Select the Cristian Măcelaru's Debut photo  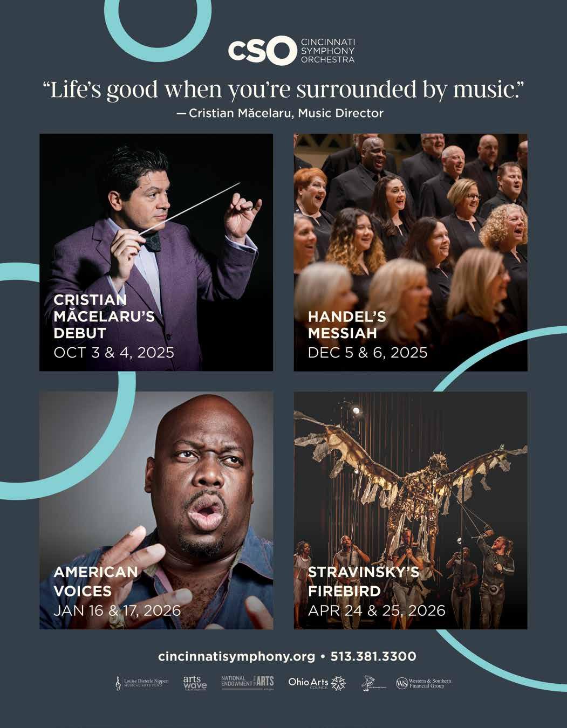click(156, 252)
